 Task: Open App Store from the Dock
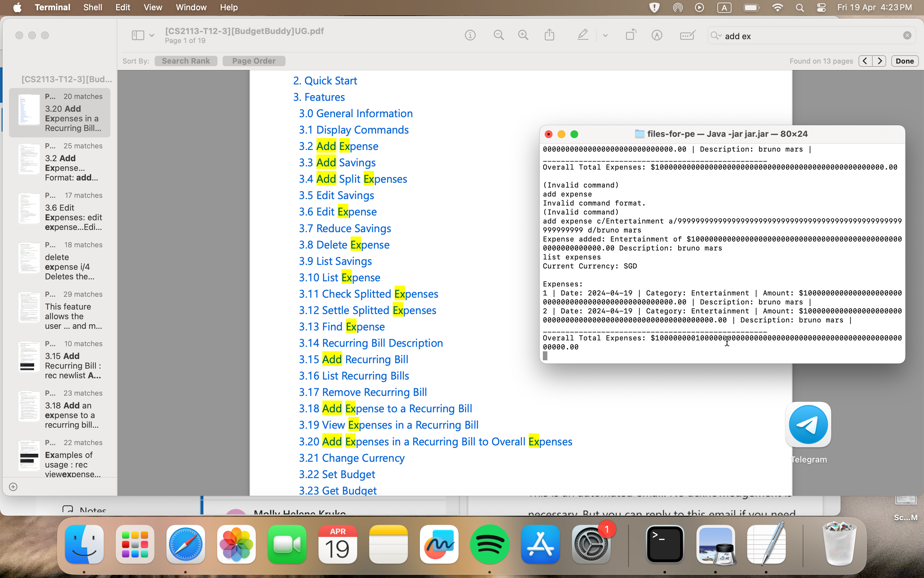[540, 544]
